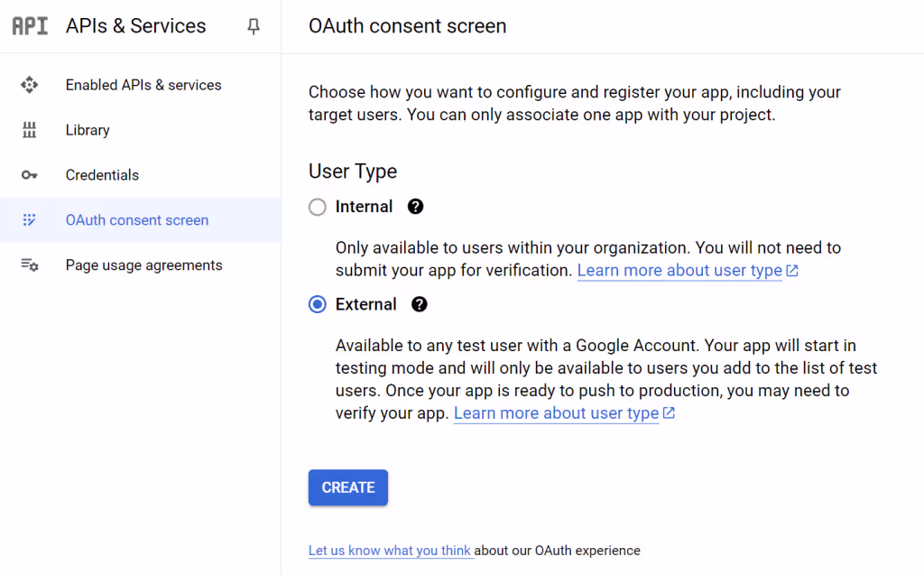Image resolution: width=924 pixels, height=575 pixels.
Task: Open the Credentials page
Action: tap(140, 175)
